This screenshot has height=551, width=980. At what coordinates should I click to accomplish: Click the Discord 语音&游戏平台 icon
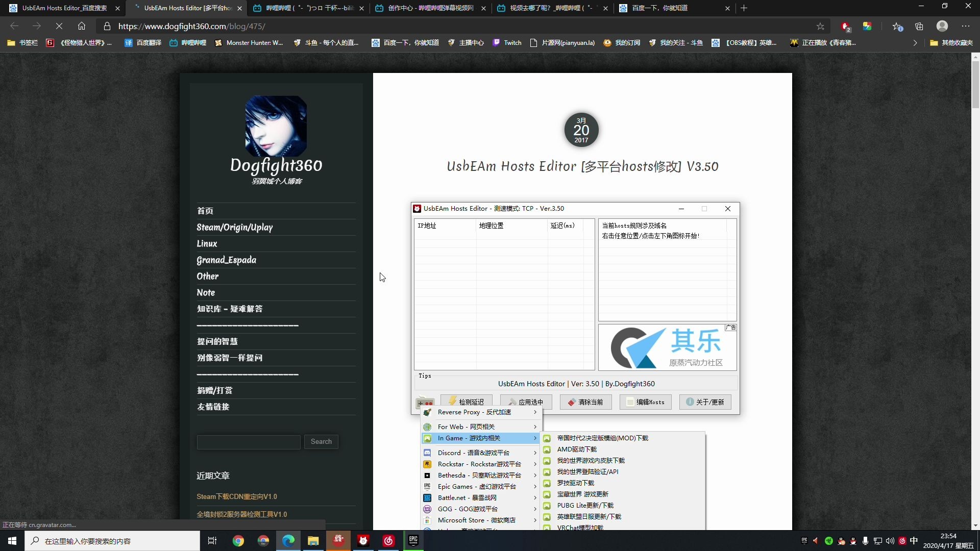427,453
